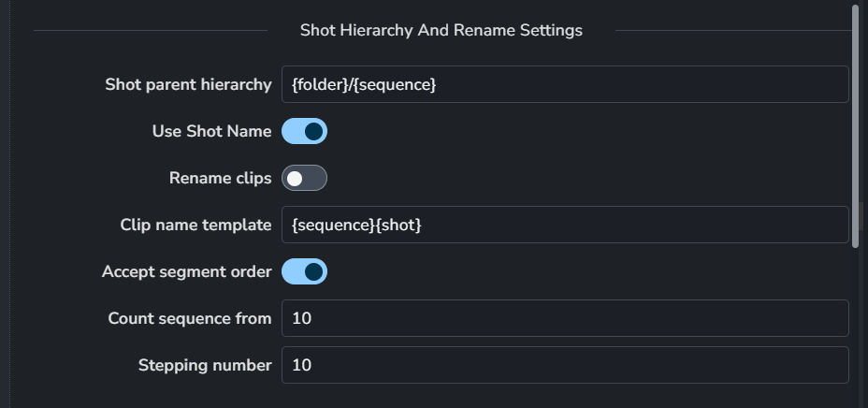The height and width of the screenshot is (408, 868).
Task: Click the Count sequence from label
Action: tap(190, 319)
